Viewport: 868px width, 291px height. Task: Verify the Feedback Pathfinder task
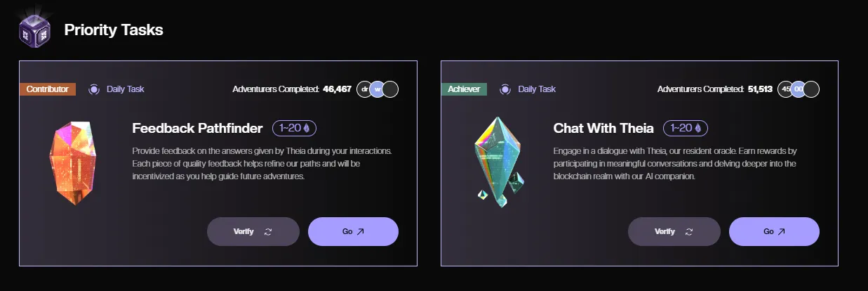coord(253,231)
